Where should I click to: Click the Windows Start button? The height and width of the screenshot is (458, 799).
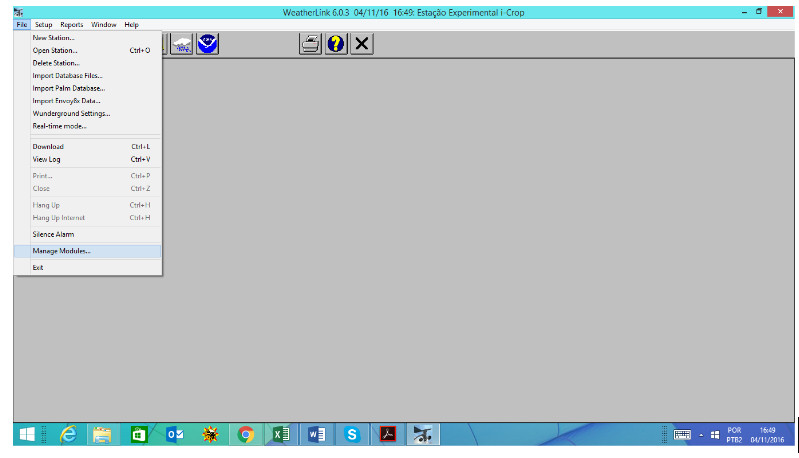27,434
